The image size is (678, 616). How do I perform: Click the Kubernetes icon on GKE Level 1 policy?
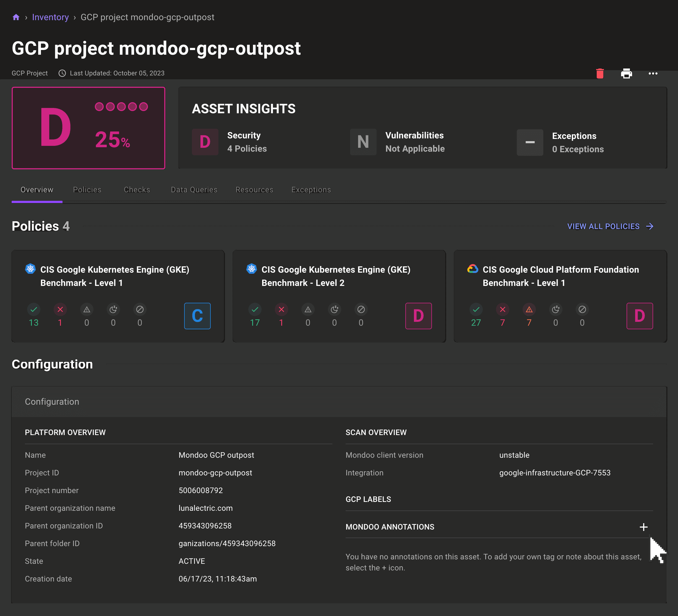(31, 269)
